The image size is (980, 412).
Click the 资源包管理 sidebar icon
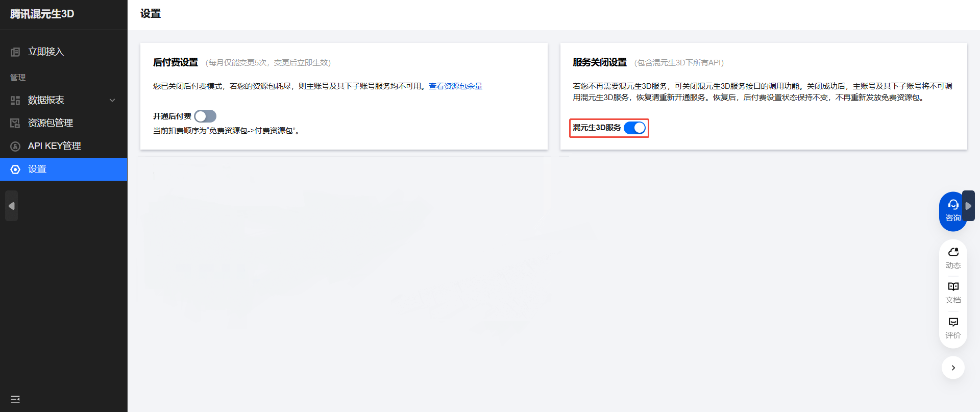pos(15,123)
